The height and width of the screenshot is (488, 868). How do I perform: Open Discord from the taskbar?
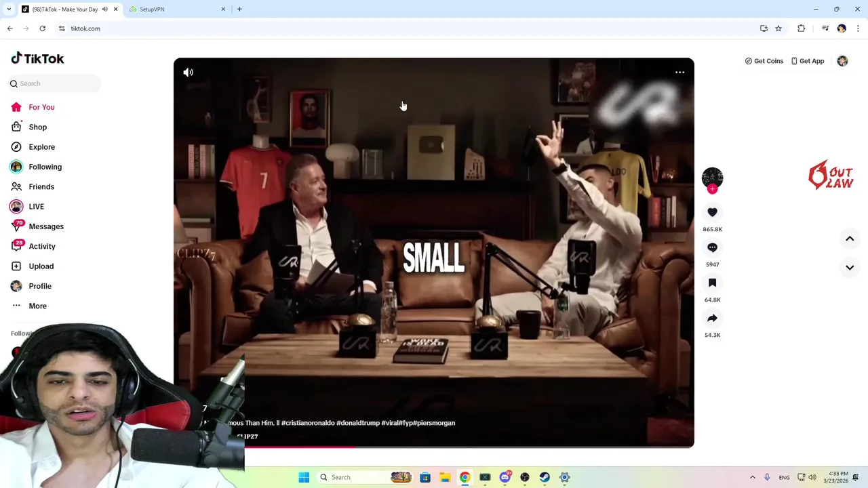[505, 477]
